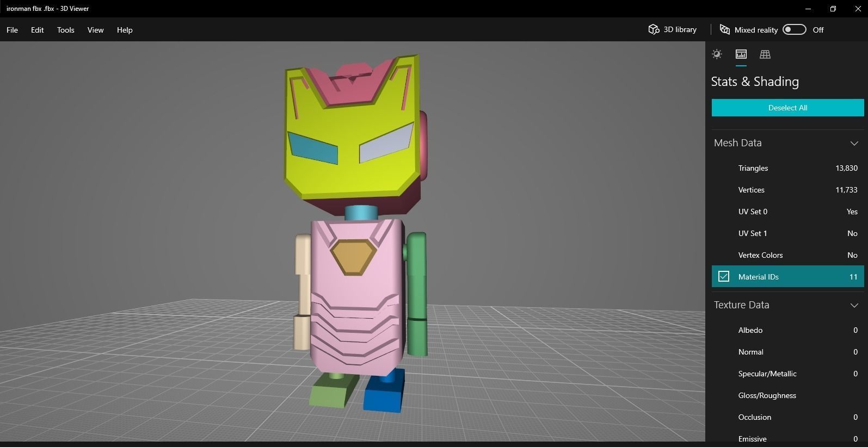The width and height of the screenshot is (868, 447).
Task: Select the Normal texture row
Action: coord(787,352)
